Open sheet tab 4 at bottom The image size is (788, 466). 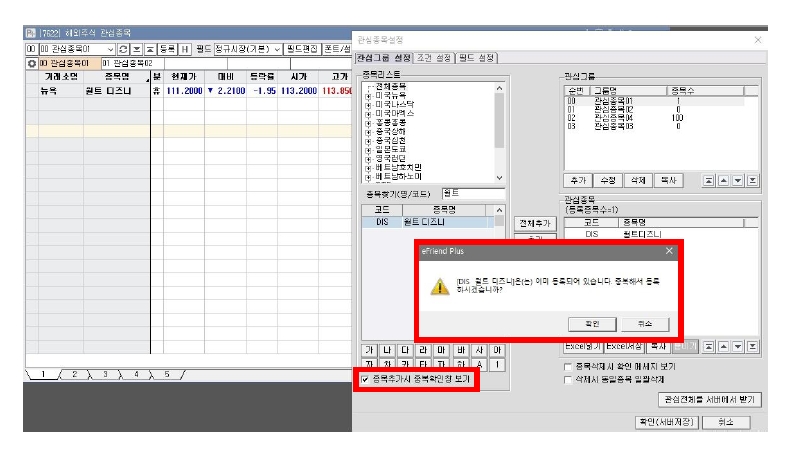click(x=136, y=375)
